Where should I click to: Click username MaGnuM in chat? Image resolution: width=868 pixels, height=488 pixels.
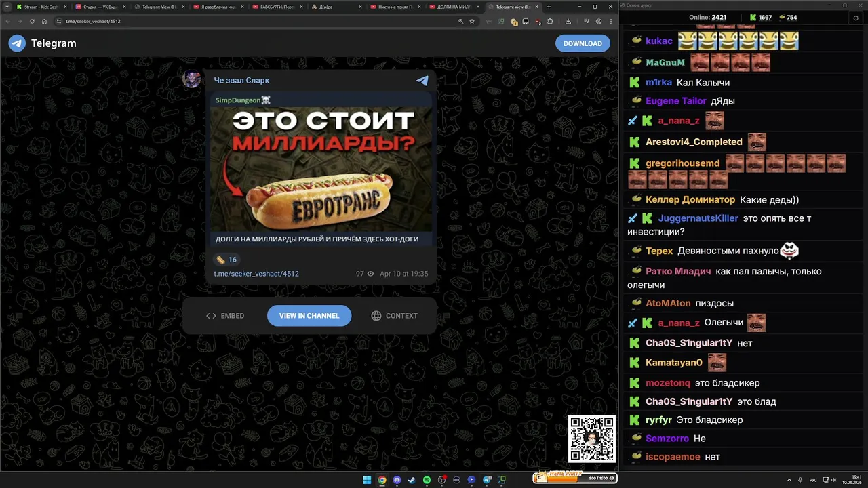665,62
